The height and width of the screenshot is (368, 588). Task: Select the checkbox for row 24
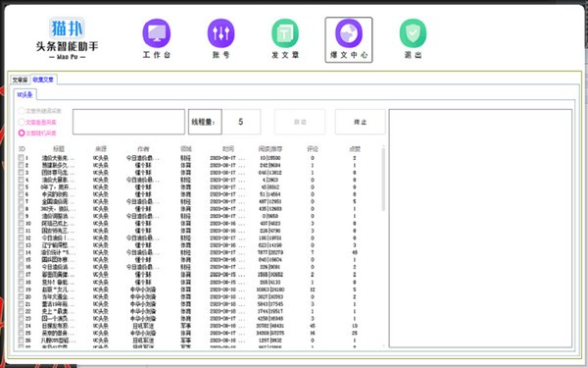(x=21, y=326)
